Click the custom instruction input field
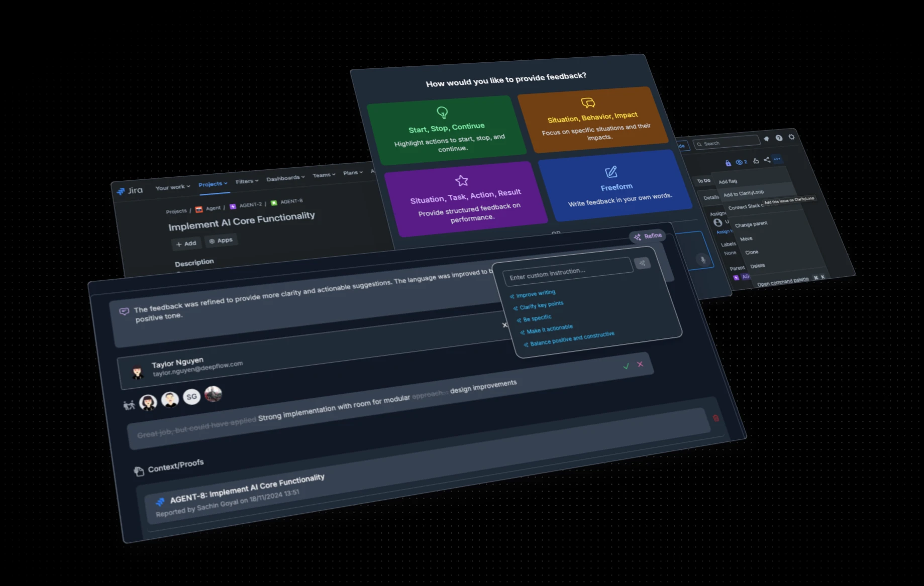This screenshot has width=924, height=586. 567,273
